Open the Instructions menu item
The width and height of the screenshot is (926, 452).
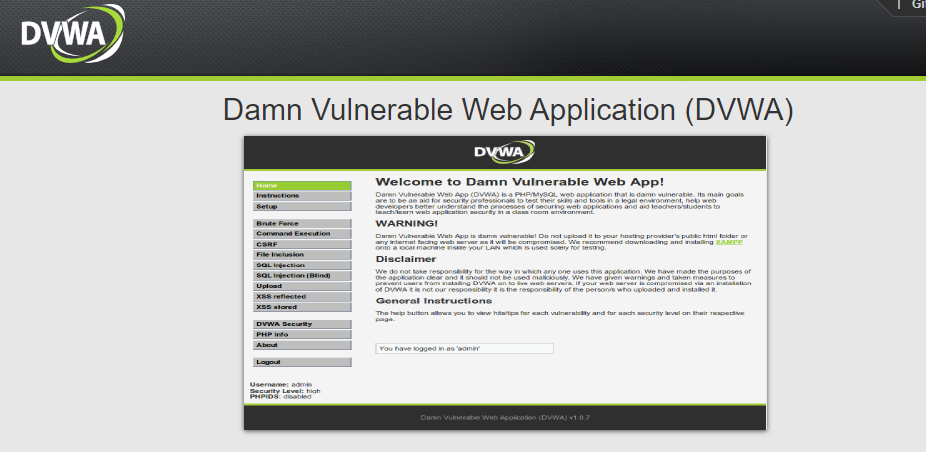pos(301,196)
